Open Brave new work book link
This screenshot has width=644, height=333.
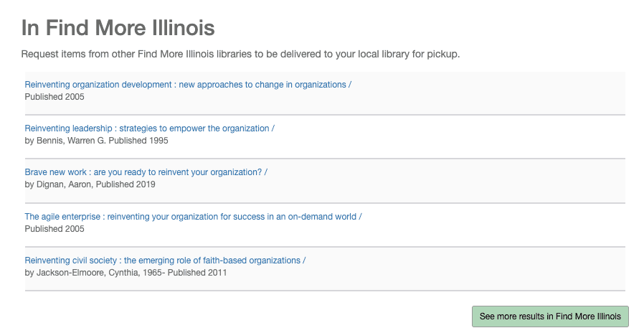[x=146, y=172]
